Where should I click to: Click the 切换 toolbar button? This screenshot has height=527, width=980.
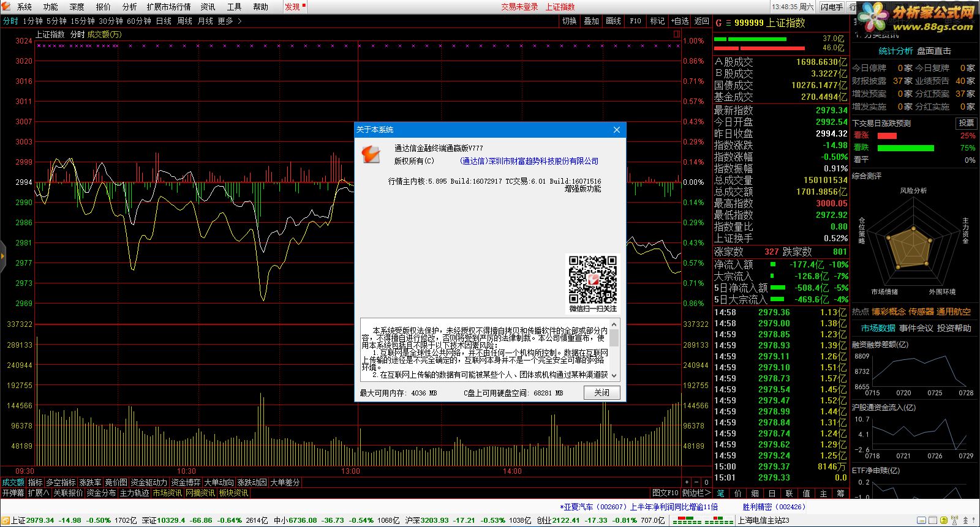coord(570,21)
